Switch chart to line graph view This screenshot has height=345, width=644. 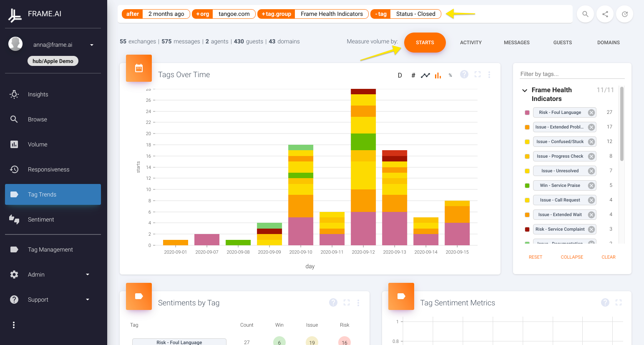[425, 76]
